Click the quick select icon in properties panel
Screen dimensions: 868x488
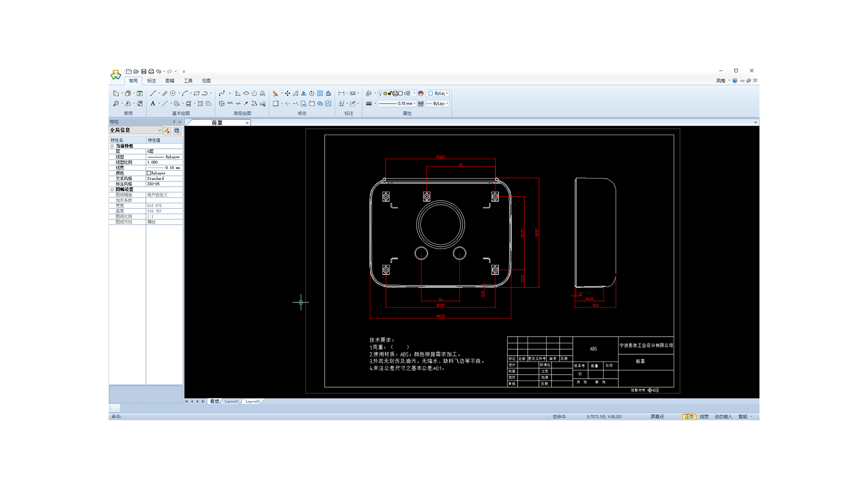177,131
